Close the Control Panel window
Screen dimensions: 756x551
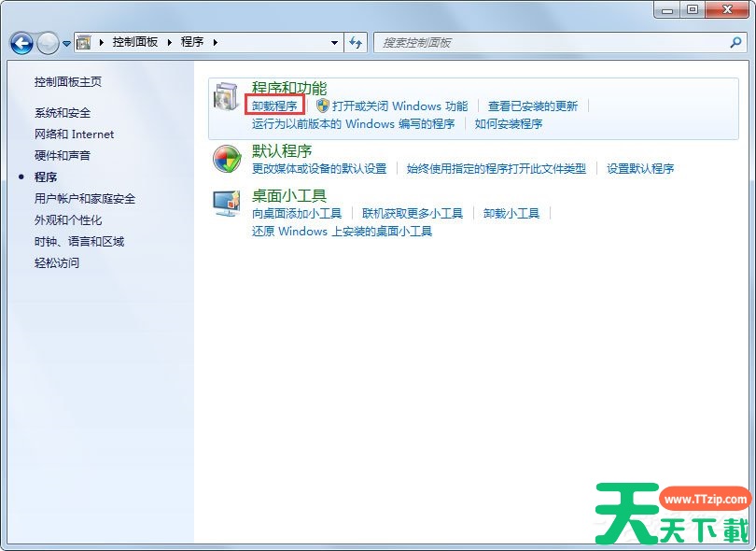[728, 9]
